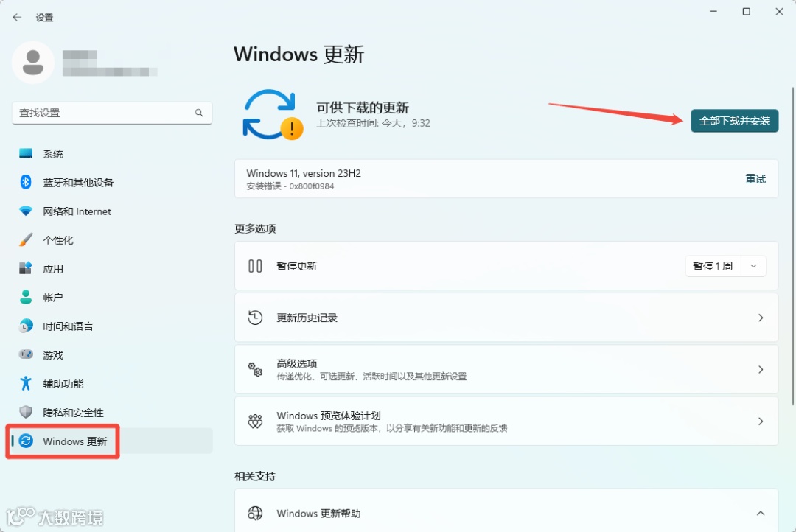
Task: Click the game controller 游戏 icon
Action: [26, 354]
